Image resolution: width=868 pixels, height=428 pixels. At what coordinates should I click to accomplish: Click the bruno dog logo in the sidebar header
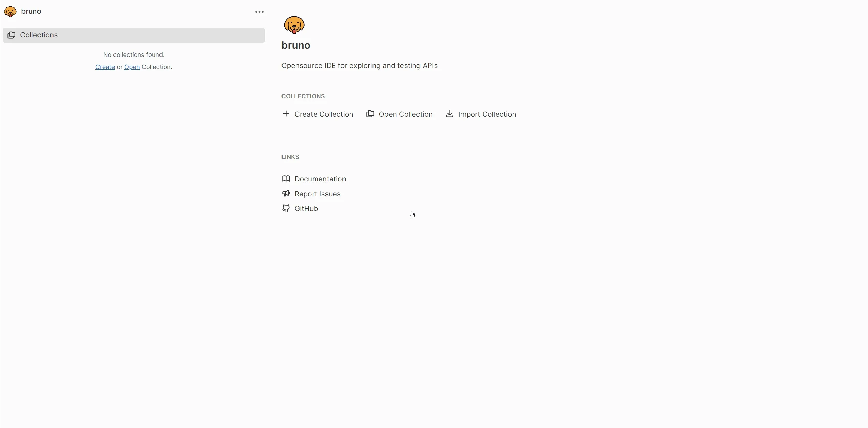pos(10,11)
